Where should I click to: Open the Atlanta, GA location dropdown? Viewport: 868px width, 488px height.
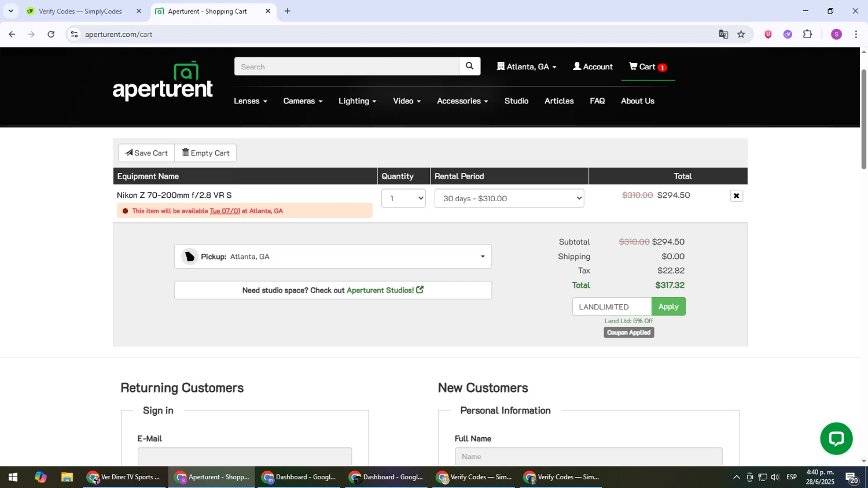(527, 67)
